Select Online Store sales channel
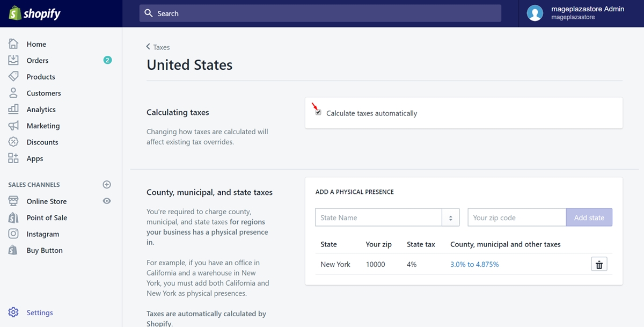Viewport: 644px width, 327px height. [47, 201]
